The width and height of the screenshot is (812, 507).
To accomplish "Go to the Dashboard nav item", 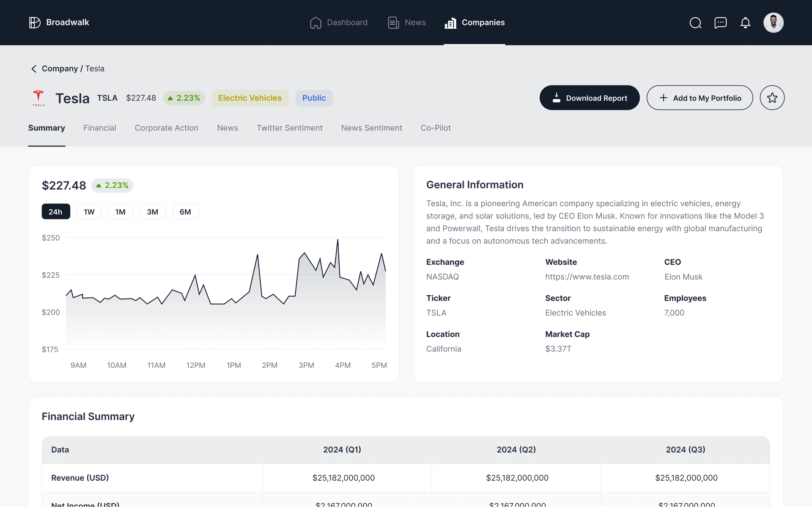I will point(338,22).
